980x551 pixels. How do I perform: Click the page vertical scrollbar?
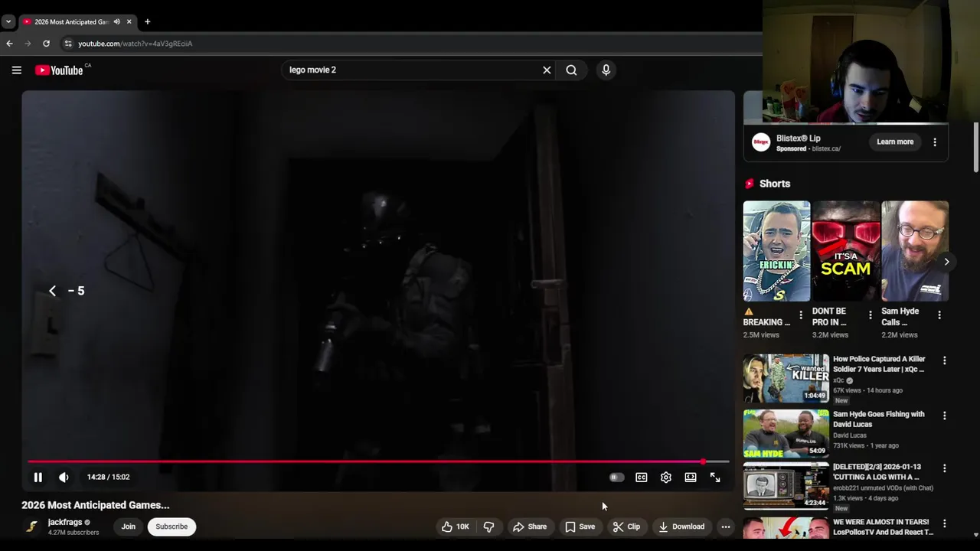coord(975,147)
